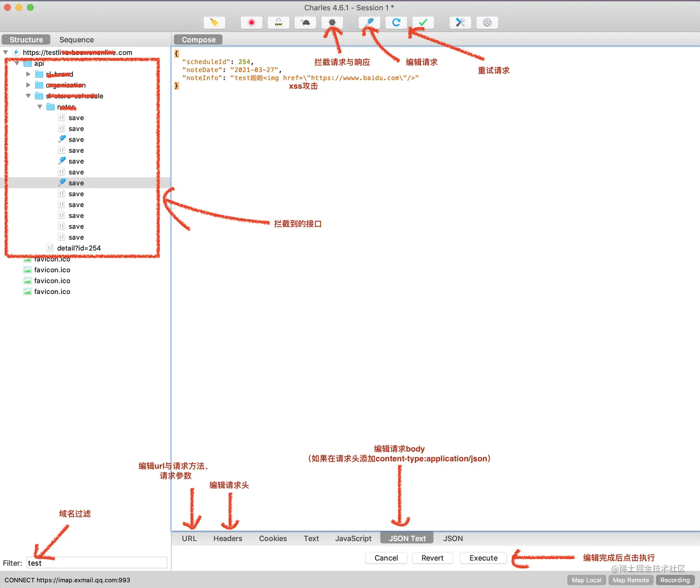Select the third save row with pen icon
The height and width of the screenshot is (588, 700).
tap(76, 139)
